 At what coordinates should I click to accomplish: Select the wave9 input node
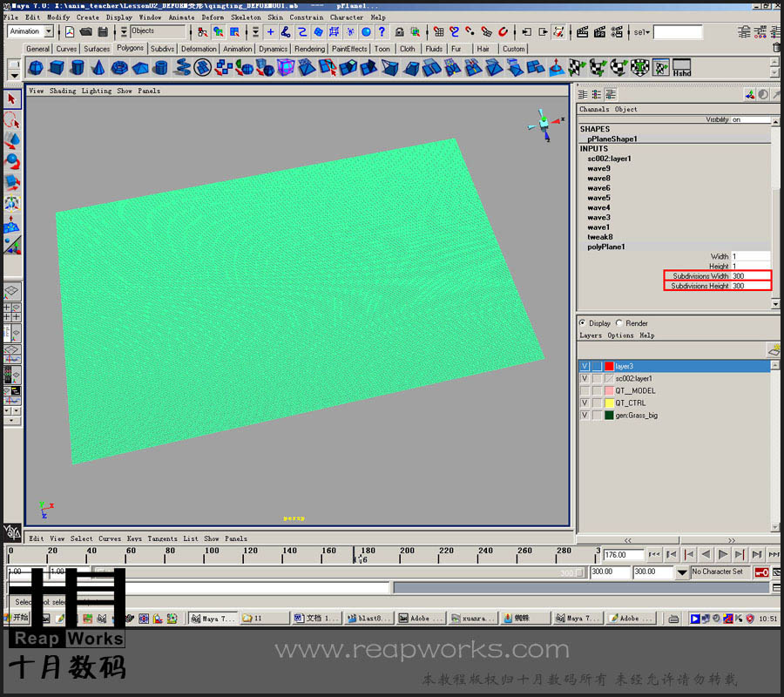pos(598,168)
